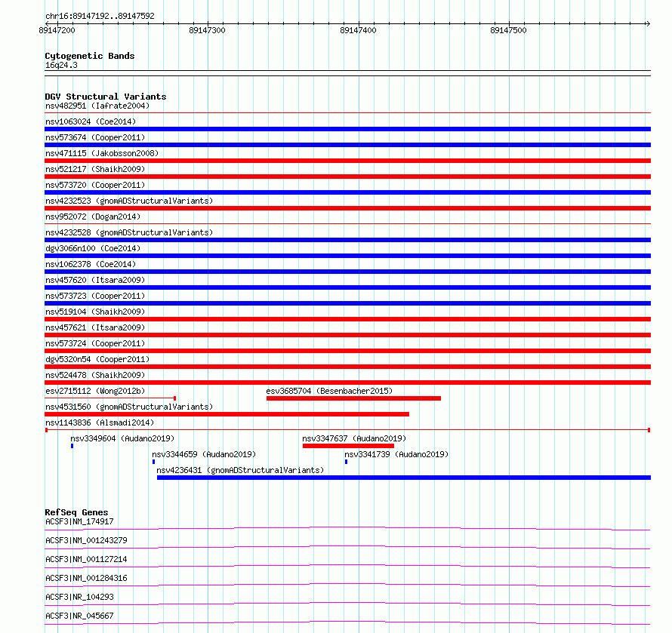The height and width of the screenshot is (633, 672).
Task: Open the nsv573723 (Cooper2011) label
Action: pyautogui.click(x=95, y=296)
